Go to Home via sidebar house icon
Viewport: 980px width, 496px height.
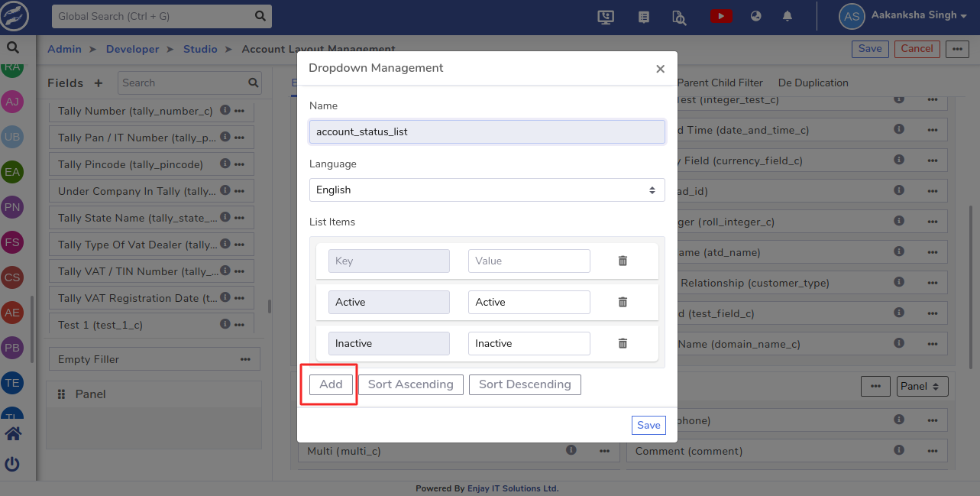[x=13, y=434]
